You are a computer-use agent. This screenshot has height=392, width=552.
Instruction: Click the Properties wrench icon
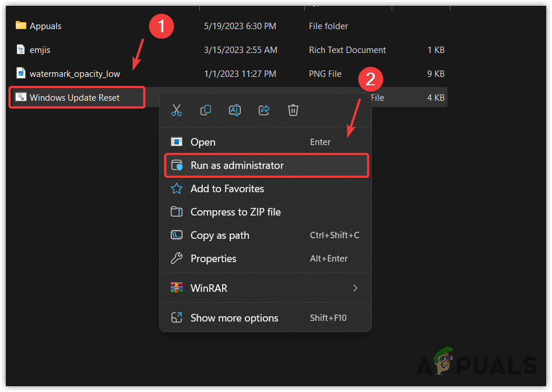pyautogui.click(x=177, y=259)
